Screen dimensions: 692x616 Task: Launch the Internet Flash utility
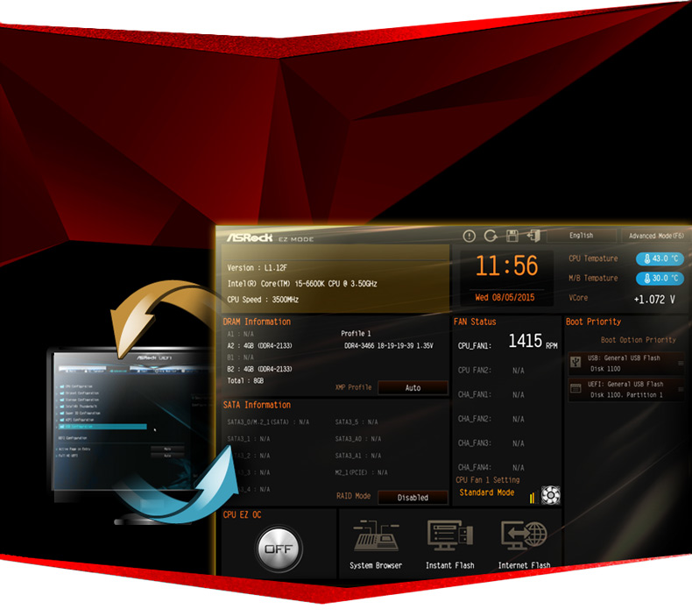[524, 543]
